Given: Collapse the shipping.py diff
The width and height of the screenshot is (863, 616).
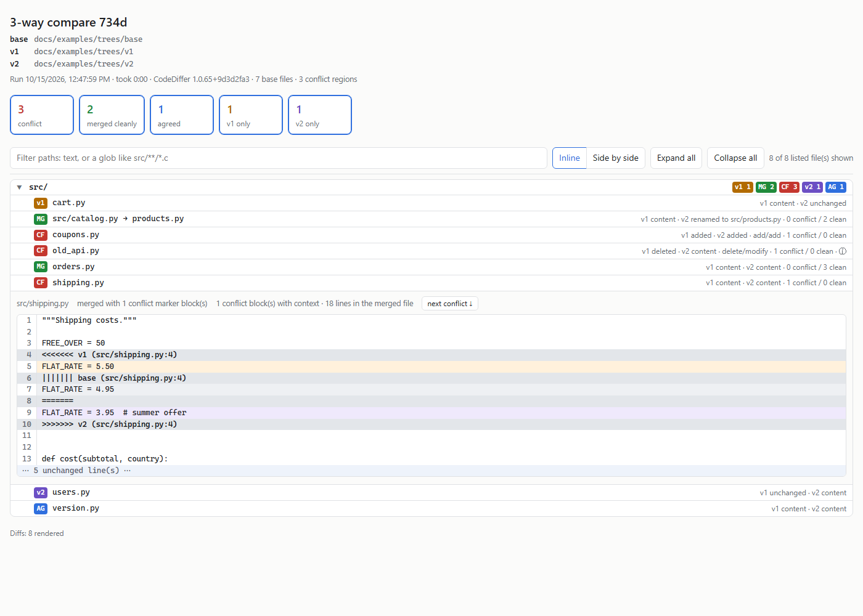Looking at the screenshot, I should click(431, 283).
